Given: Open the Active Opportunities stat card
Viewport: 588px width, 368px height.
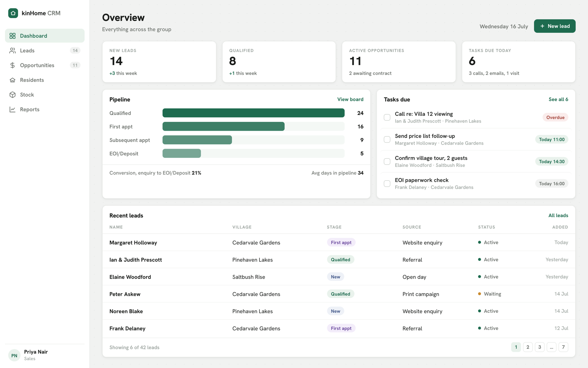Looking at the screenshot, I should tap(399, 62).
